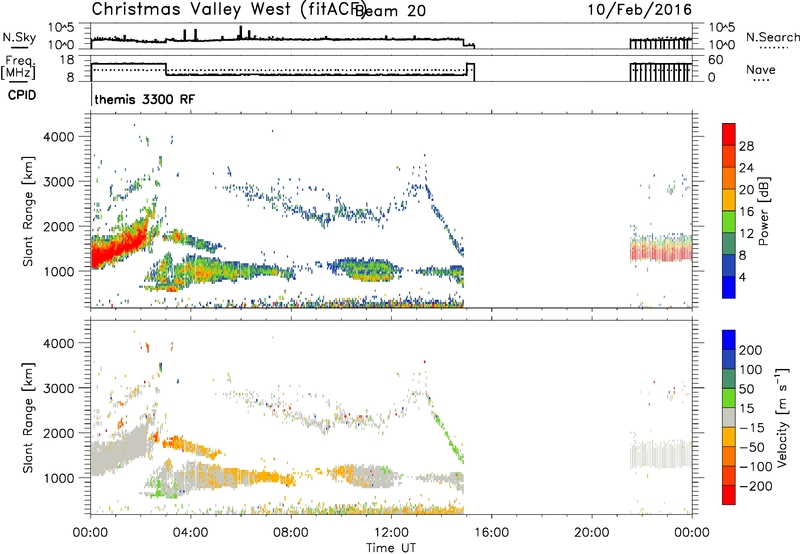Click the '20:00' time axis tick label
The height and width of the screenshot is (554, 800).
tap(591, 533)
